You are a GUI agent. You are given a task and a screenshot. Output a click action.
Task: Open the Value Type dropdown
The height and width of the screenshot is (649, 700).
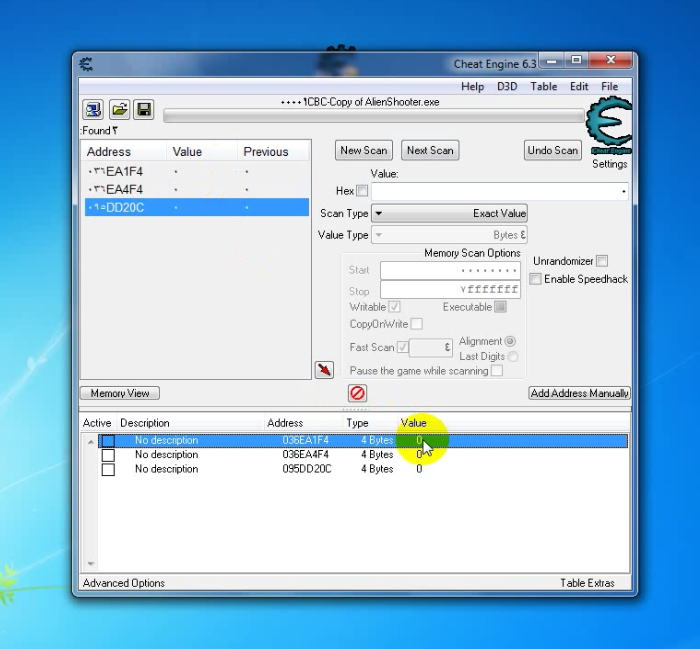pyautogui.click(x=449, y=235)
